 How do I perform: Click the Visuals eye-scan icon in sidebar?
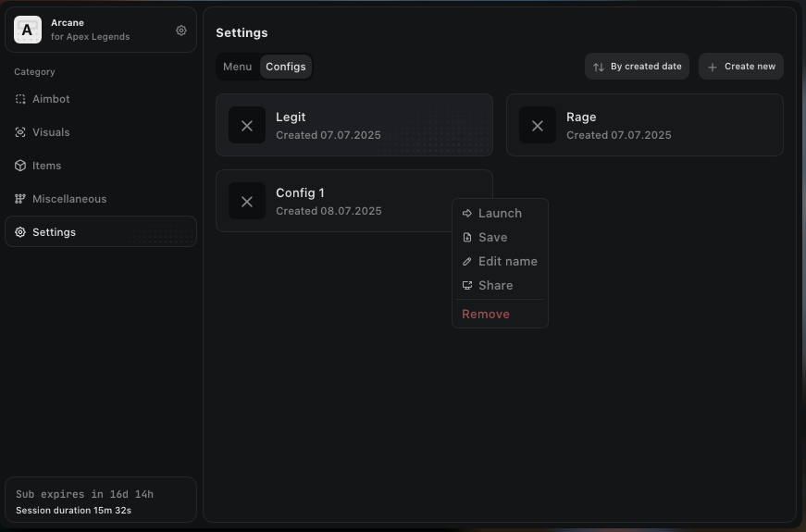click(x=20, y=132)
